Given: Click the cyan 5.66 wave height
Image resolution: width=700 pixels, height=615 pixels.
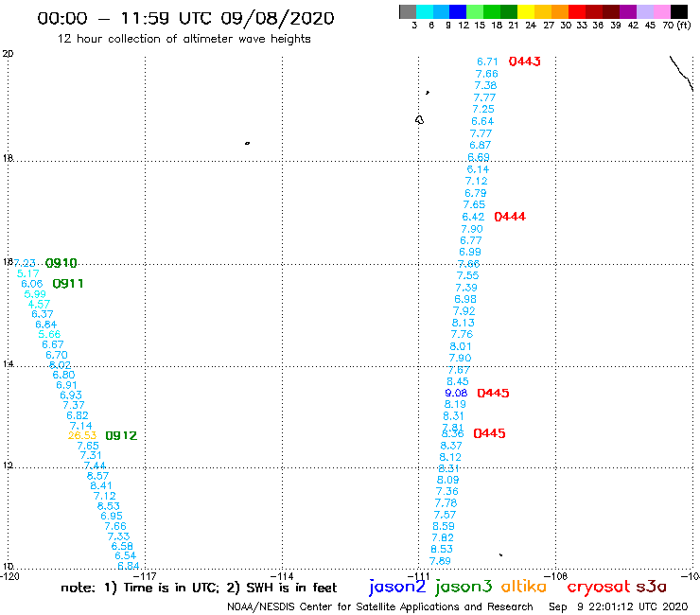Looking at the screenshot, I should pyautogui.click(x=49, y=335).
